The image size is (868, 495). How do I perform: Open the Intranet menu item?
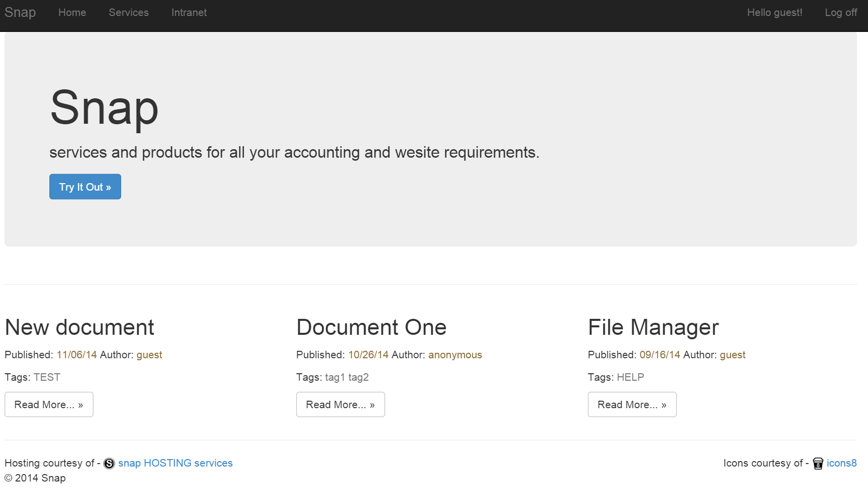[189, 12]
